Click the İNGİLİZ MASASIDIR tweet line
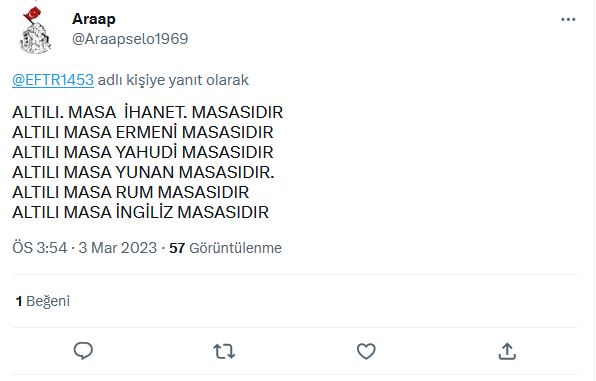Image resolution: width=596 pixels, height=381 pixels. pyautogui.click(x=141, y=212)
